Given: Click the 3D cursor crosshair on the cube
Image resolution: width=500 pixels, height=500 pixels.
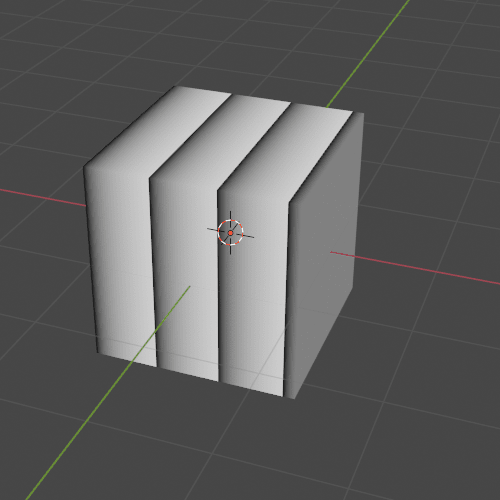Looking at the screenshot, I should coord(230,232).
